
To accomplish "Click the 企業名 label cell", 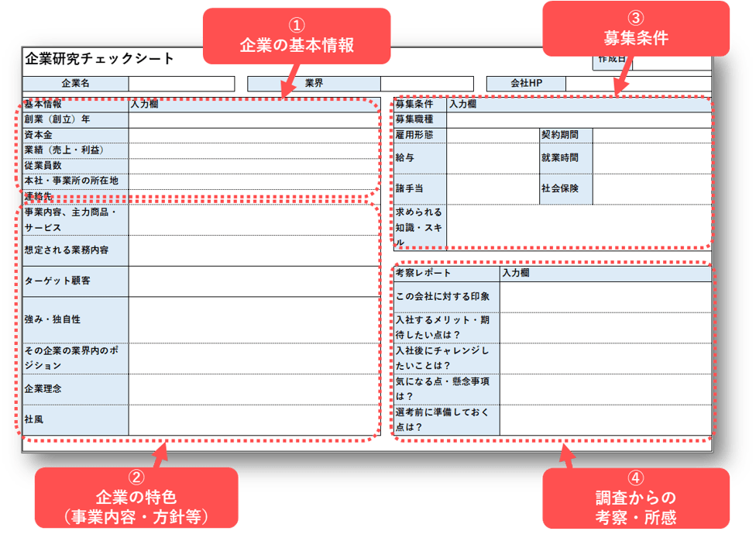I will [76, 84].
